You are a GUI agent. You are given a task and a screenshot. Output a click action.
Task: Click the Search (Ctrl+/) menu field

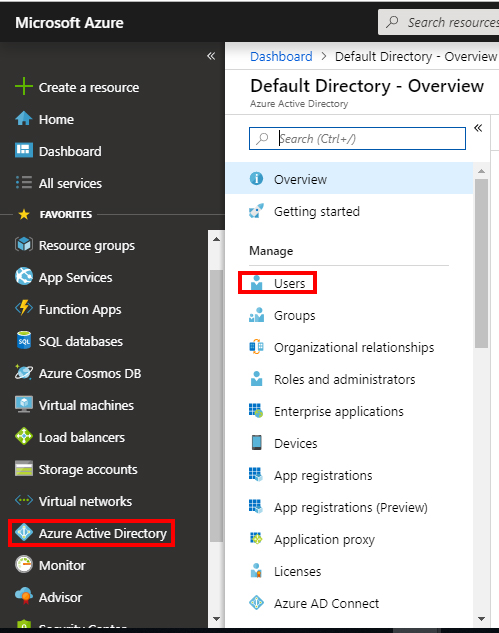tap(357, 138)
